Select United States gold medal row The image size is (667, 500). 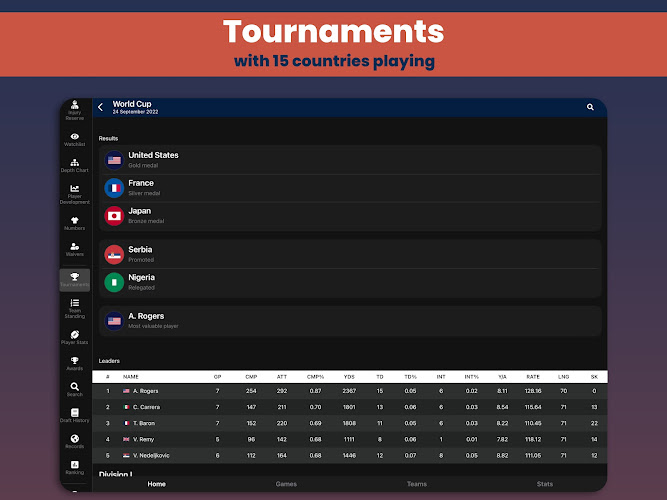tap(350, 159)
